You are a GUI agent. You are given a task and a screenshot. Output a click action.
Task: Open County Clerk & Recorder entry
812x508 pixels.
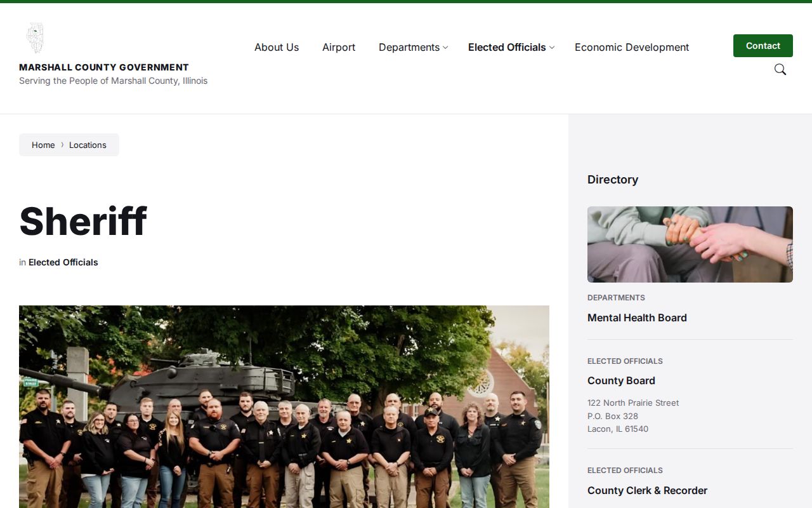[x=647, y=490]
